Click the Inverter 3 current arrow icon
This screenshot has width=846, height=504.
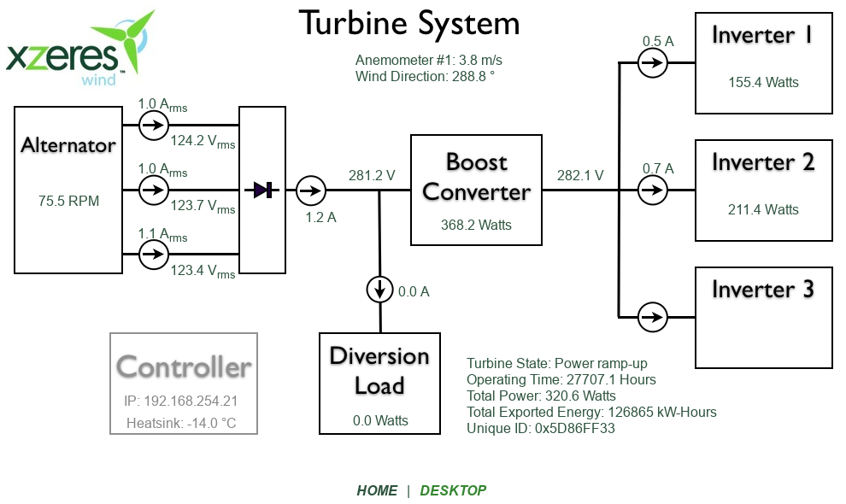pyautogui.click(x=653, y=318)
